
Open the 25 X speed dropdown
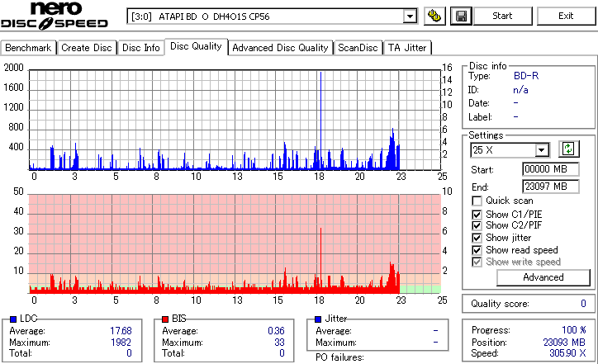[541, 150]
